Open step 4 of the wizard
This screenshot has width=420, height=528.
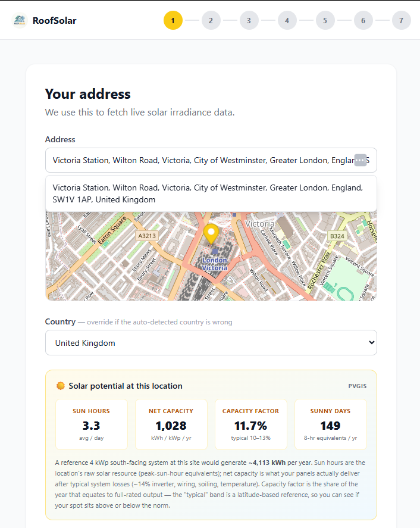tap(287, 21)
